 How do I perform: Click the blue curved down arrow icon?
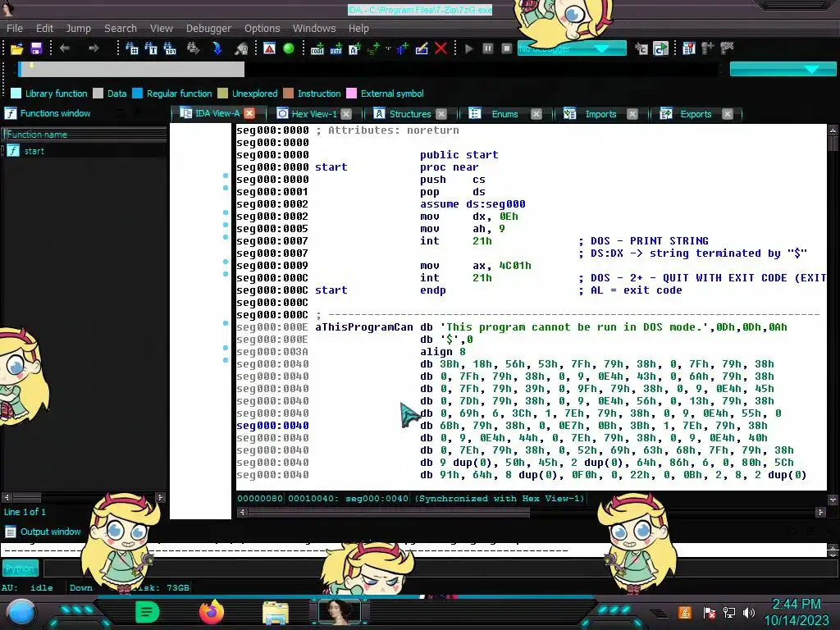[217, 48]
